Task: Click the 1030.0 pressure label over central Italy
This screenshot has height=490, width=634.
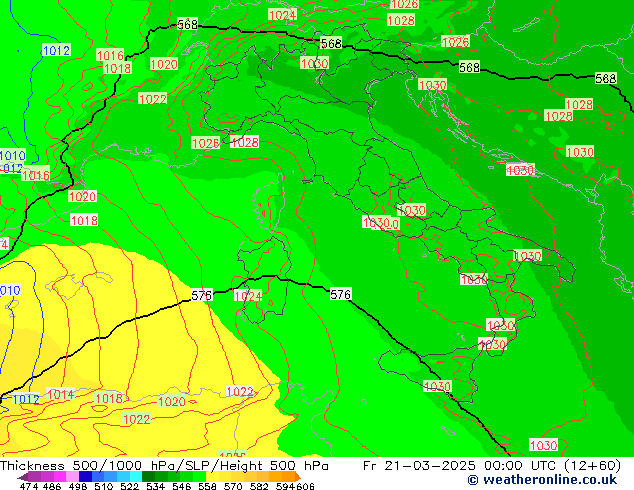Action: click(381, 223)
